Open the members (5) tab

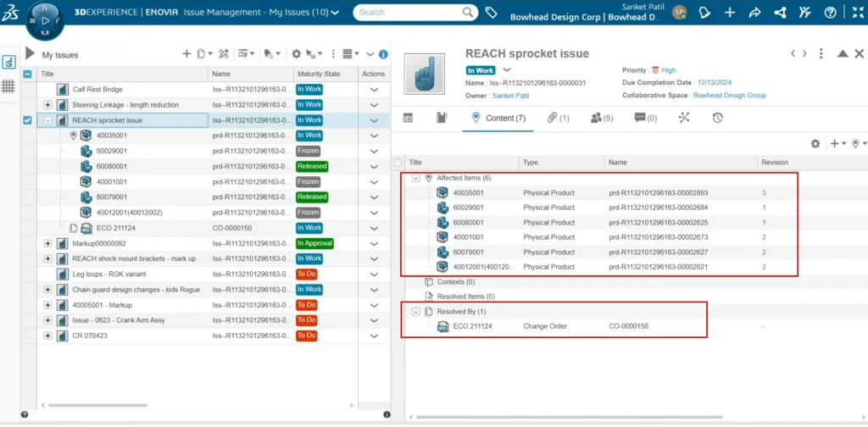602,118
